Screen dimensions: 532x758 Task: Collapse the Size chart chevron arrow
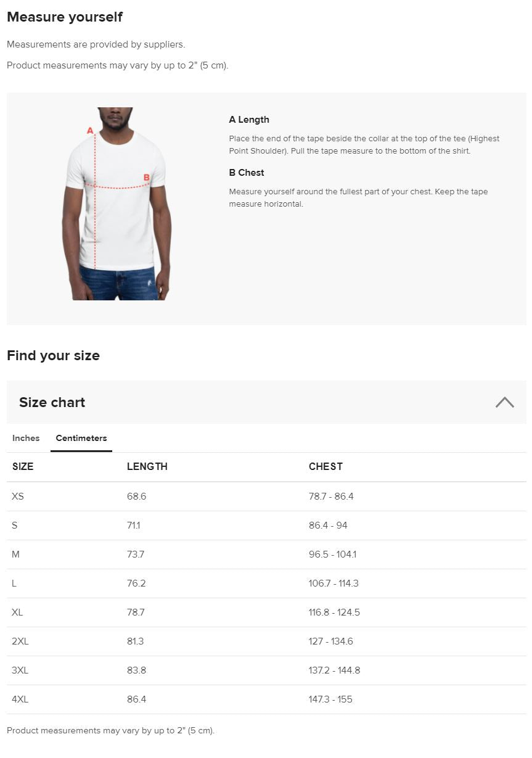[504, 402]
